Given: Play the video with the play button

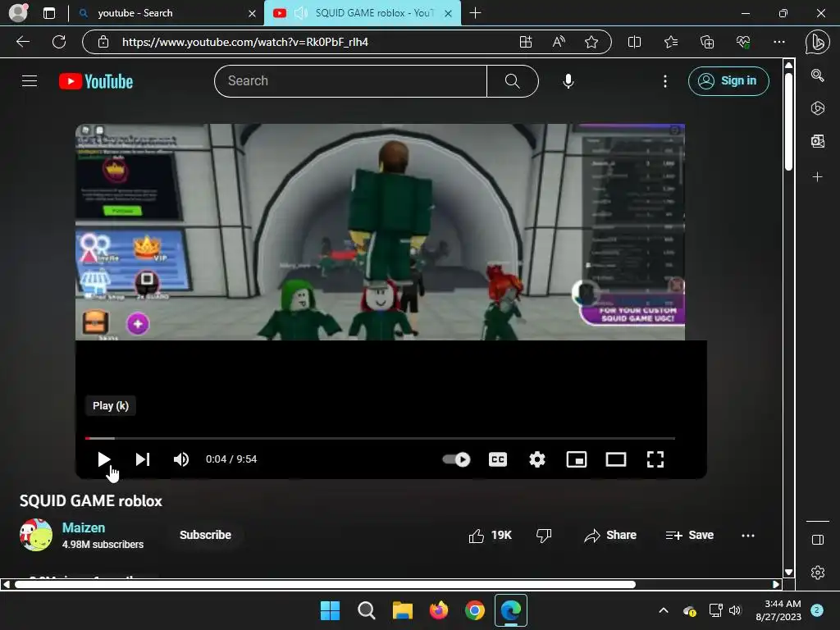Looking at the screenshot, I should (104, 459).
